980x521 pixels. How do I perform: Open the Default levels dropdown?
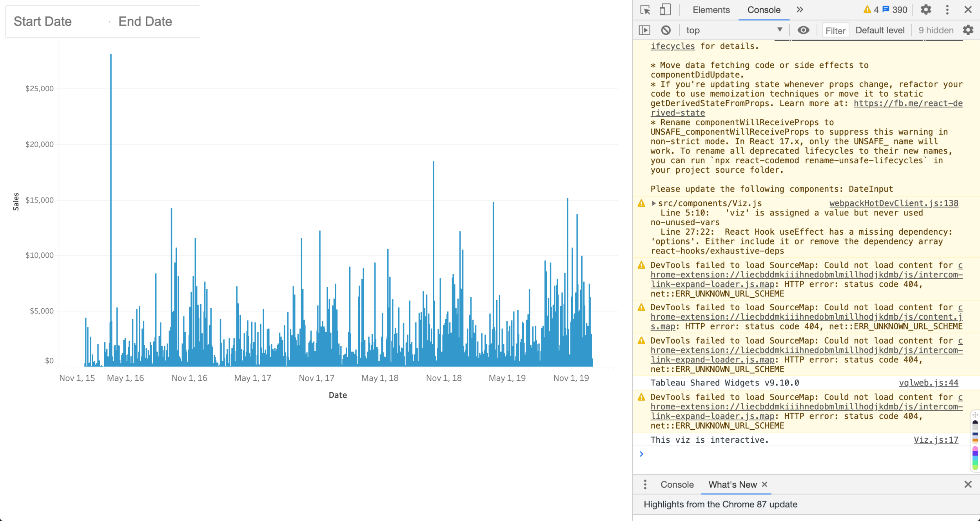pos(880,30)
